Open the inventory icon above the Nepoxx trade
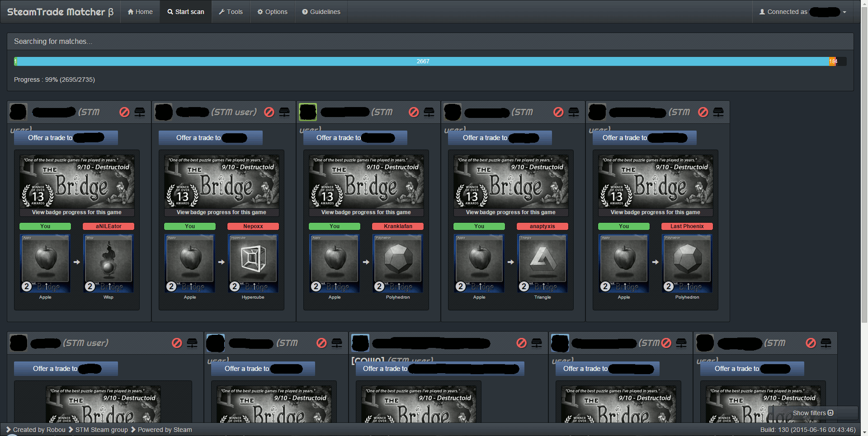Viewport: 868px width, 436px height. [284, 112]
